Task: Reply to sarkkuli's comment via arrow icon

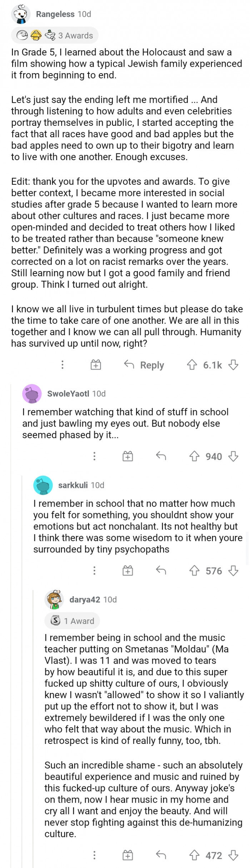Action: click(161, 571)
